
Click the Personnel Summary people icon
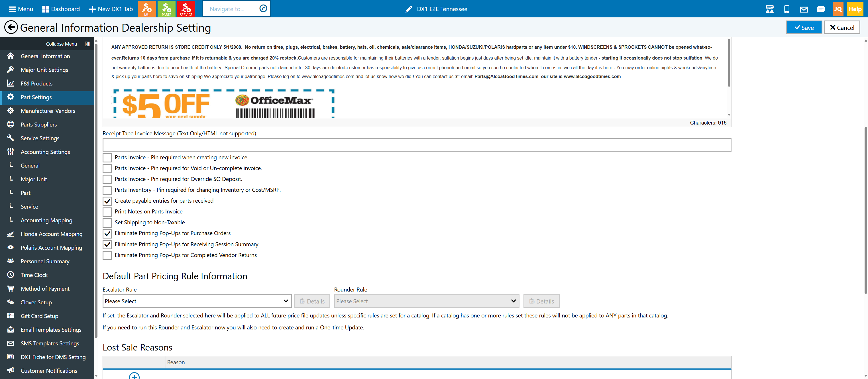[x=11, y=261]
